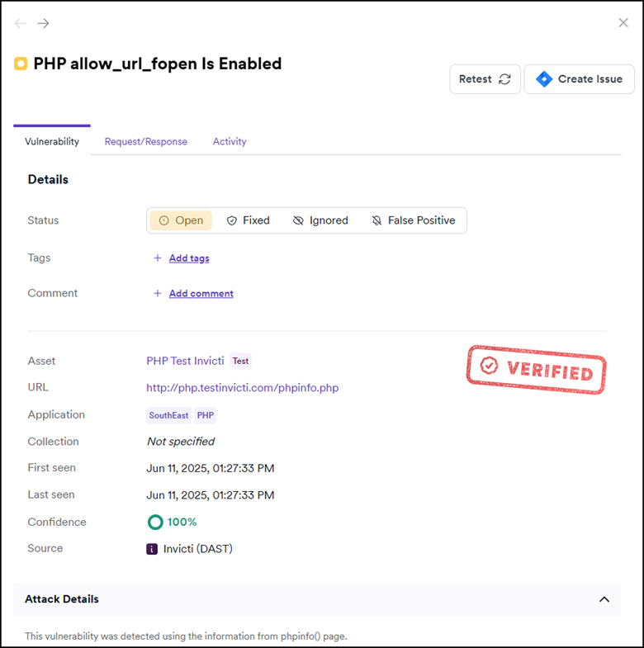Click the phpinfo() detection description text
The image size is (644, 648).
point(186,636)
